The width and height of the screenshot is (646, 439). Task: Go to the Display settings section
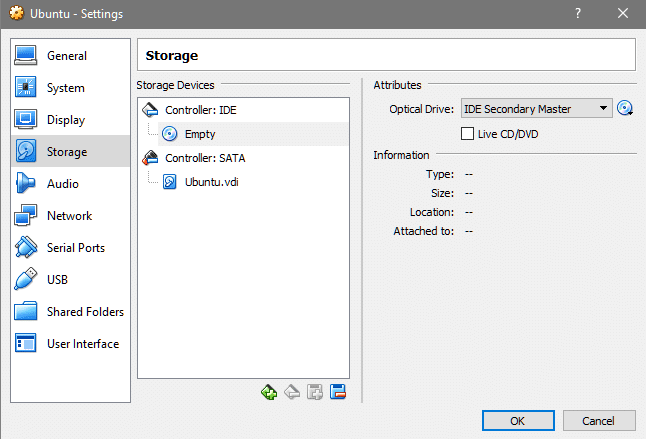[66, 120]
